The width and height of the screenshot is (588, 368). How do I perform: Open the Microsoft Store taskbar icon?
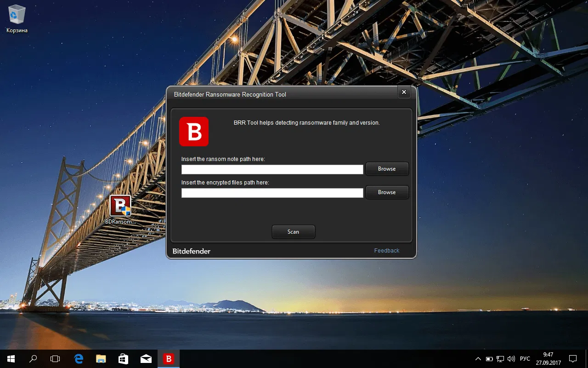[124, 359]
